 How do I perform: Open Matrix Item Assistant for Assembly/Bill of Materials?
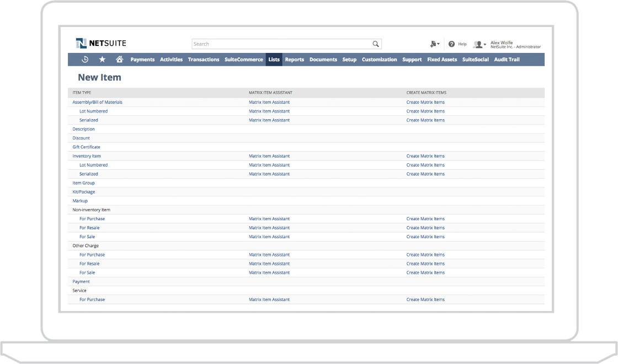[269, 102]
